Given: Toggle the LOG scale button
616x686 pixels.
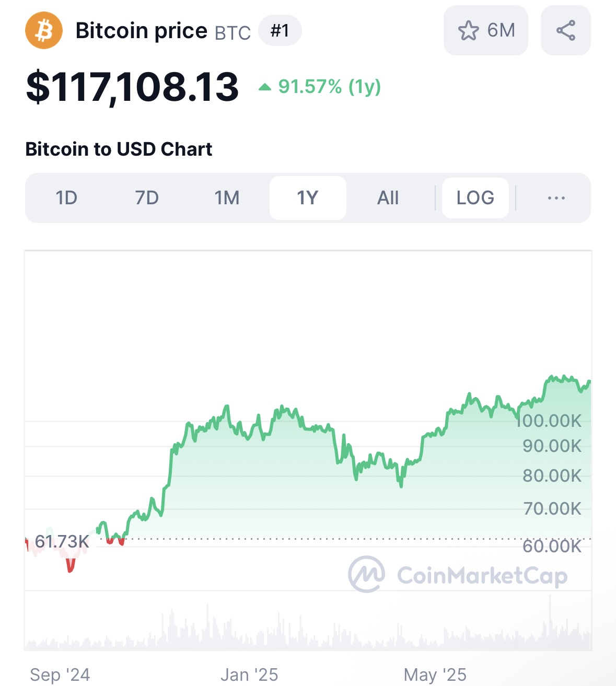Looking at the screenshot, I should (475, 198).
